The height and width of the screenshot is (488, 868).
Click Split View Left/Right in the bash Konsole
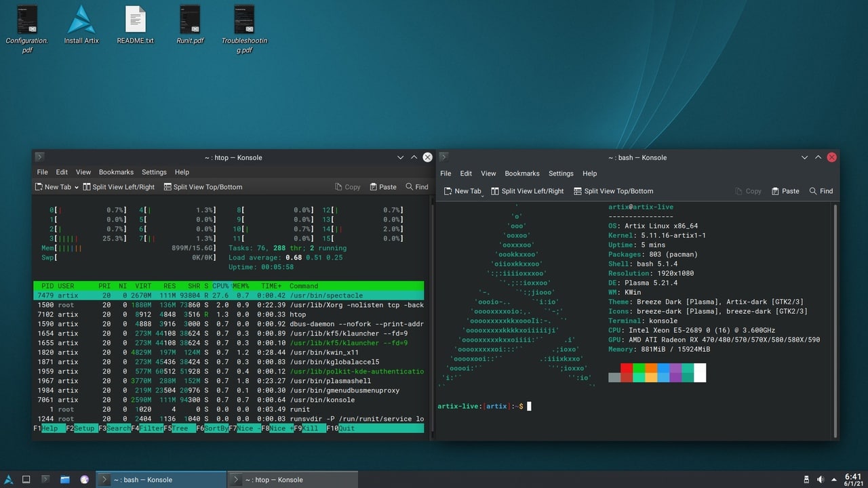tap(528, 191)
